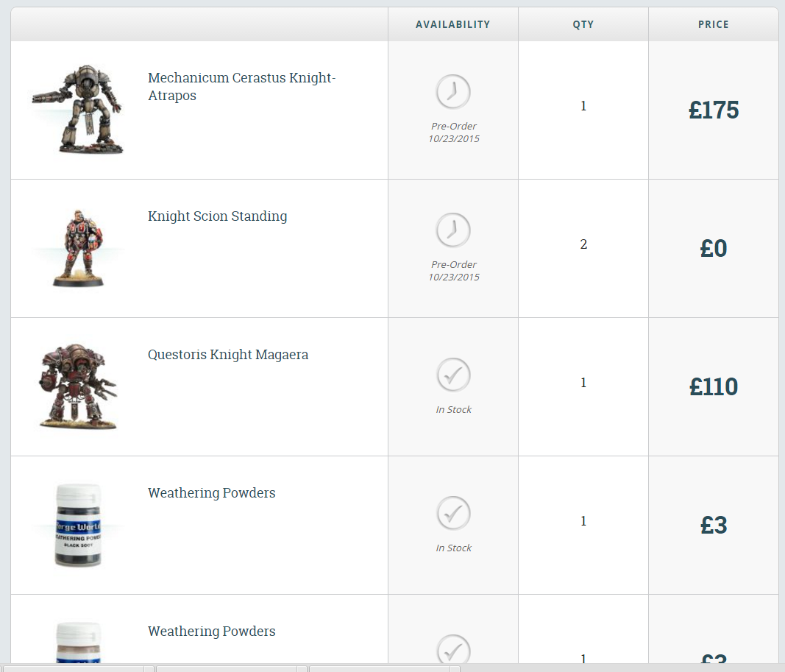This screenshot has height=672, width=785.
Task: Select the Price column header
Action: [x=714, y=24]
